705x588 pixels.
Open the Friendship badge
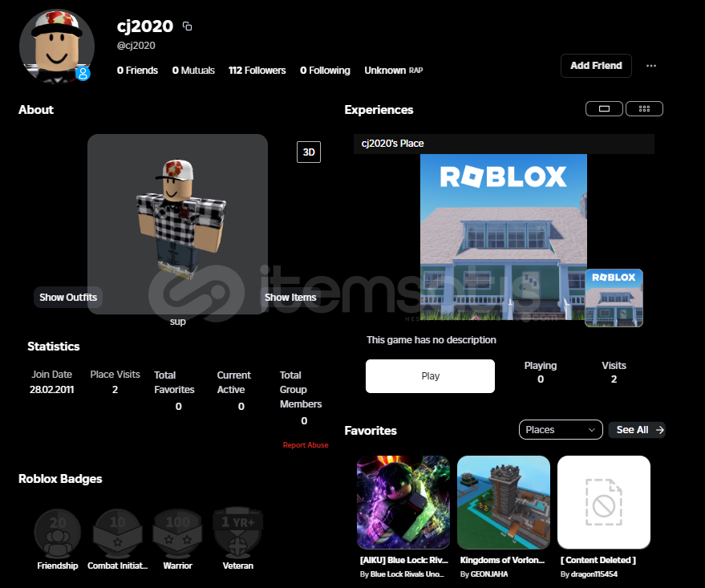[58, 539]
